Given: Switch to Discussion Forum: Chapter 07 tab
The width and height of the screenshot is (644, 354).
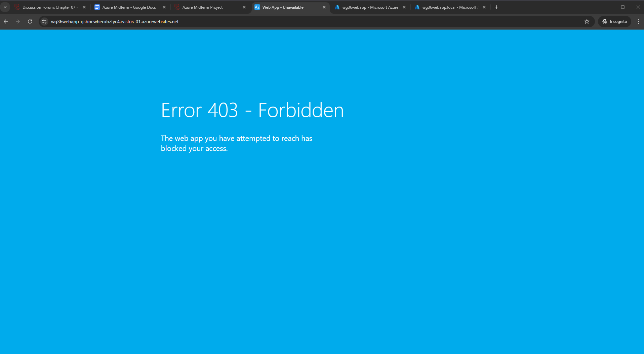Looking at the screenshot, I should pos(49,7).
